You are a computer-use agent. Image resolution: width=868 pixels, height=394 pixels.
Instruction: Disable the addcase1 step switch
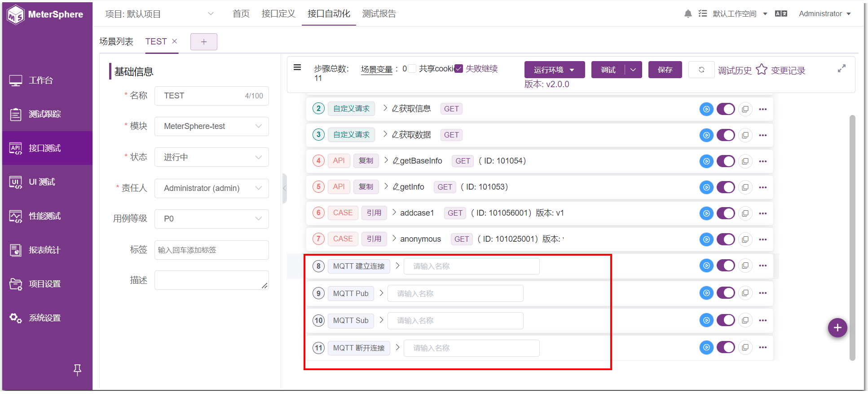(726, 213)
